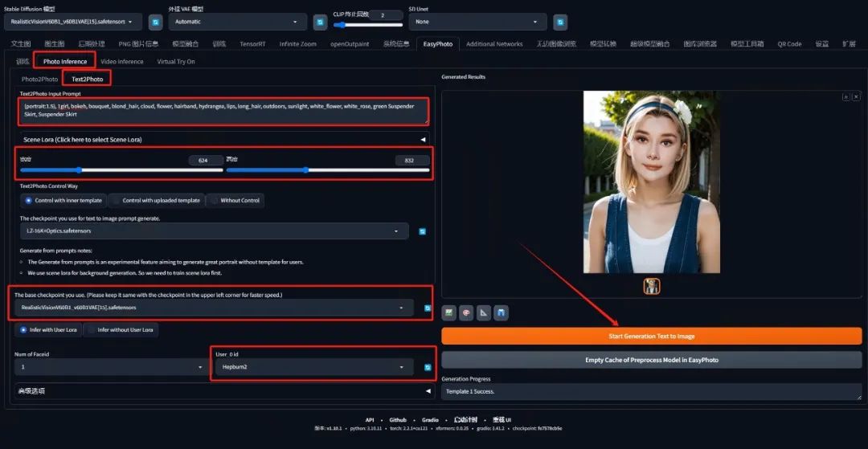The height and width of the screenshot is (449, 868).
Task: Expand the Scene Lora section
Action: click(225, 140)
